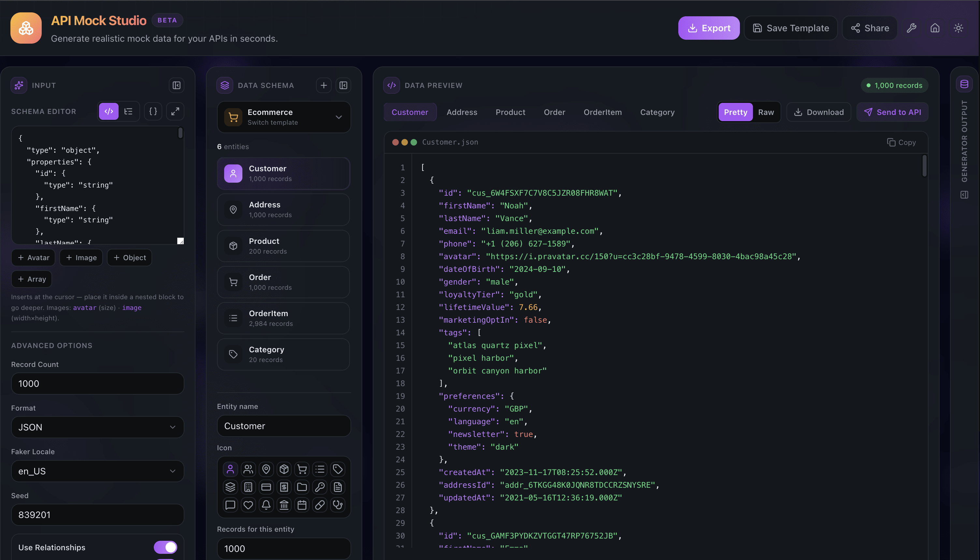Open the Order preview tab
980x560 pixels.
coord(555,112)
